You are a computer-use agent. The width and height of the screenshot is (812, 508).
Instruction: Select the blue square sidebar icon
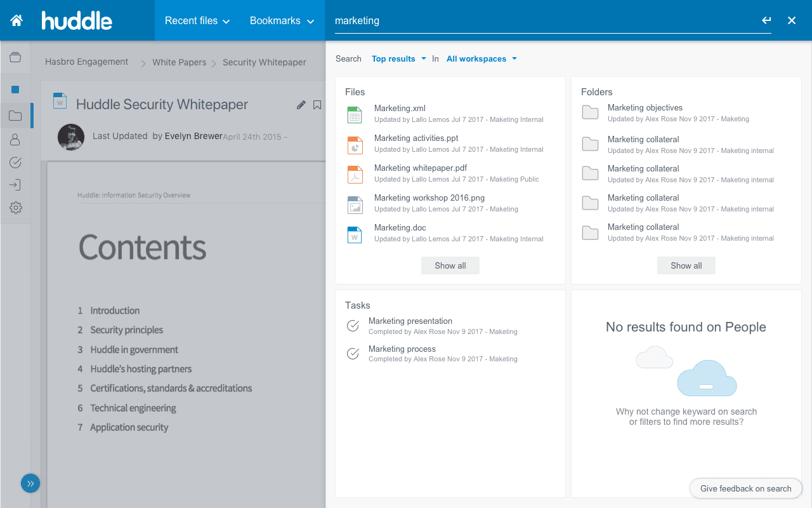(15, 90)
